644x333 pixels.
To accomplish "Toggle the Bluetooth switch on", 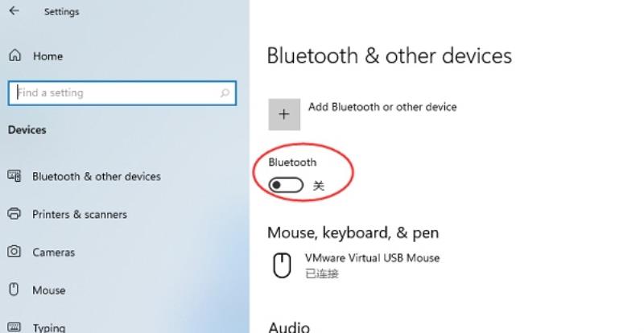I will click(x=286, y=185).
